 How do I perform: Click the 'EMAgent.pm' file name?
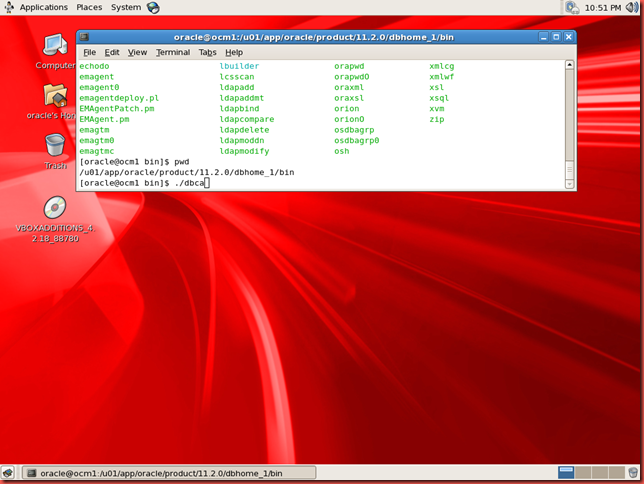click(x=104, y=119)
